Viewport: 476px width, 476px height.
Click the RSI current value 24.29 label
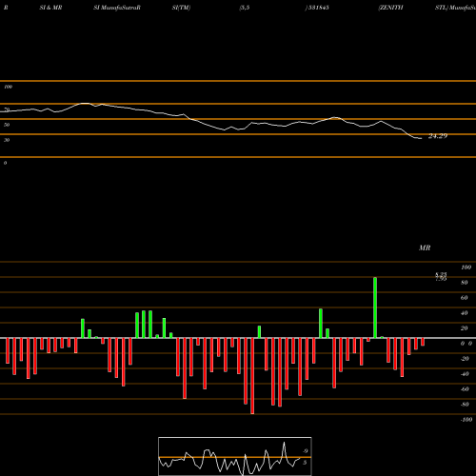pyautogui.click(x=438, y=136)
